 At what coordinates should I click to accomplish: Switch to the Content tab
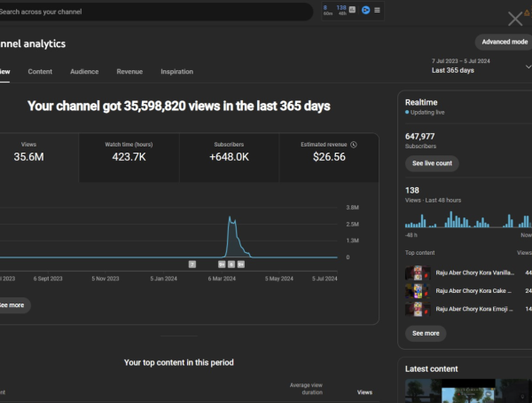click(40, 72)
